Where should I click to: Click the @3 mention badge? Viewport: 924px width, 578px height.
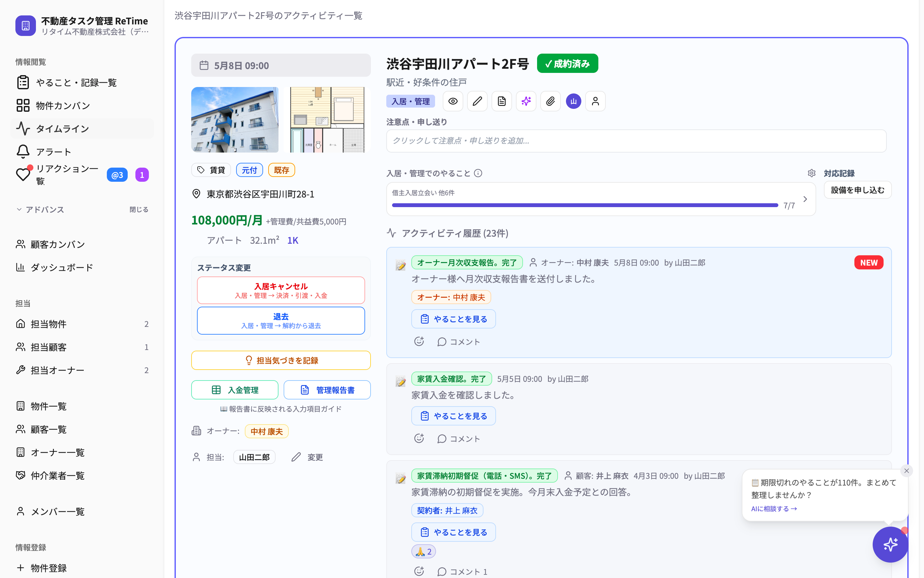point(117,175)
